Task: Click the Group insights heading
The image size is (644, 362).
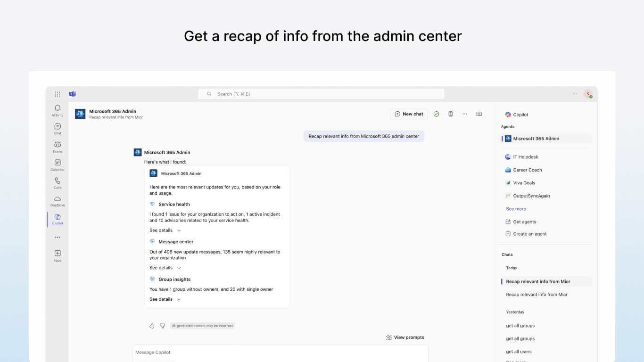Action: 174,279
